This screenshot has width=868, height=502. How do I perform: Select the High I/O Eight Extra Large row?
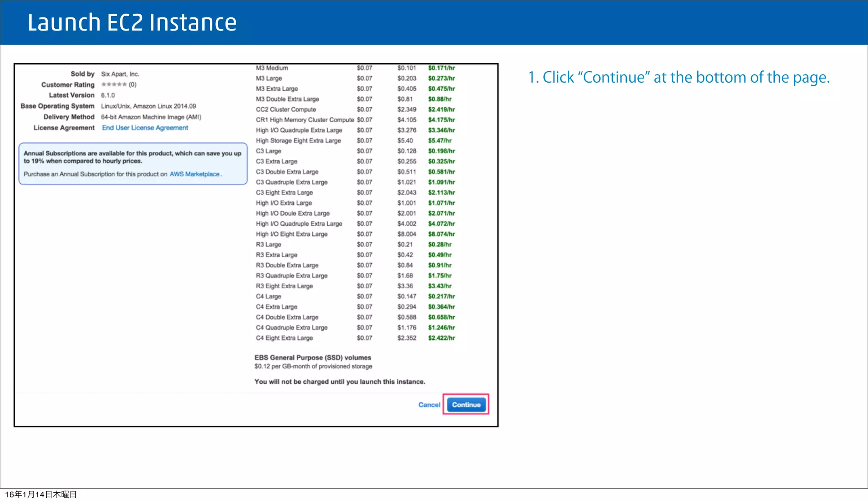tap(355, 234)
